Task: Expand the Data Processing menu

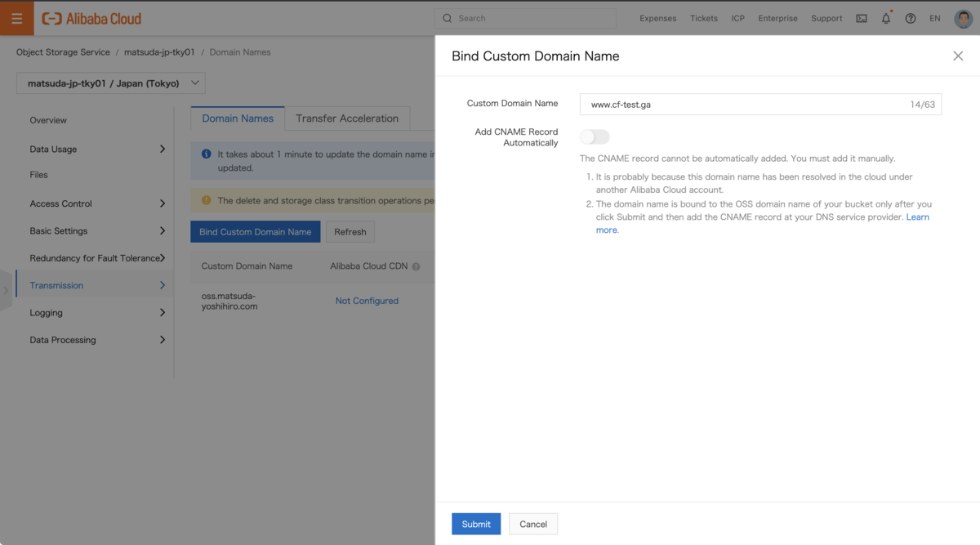Action: [97, 340]
